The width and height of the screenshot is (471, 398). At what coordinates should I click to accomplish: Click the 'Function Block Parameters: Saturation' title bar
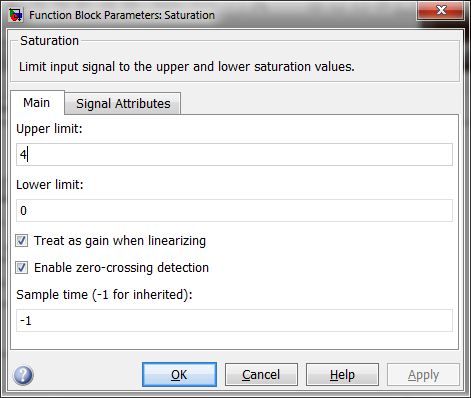click(x=122, y=15)
